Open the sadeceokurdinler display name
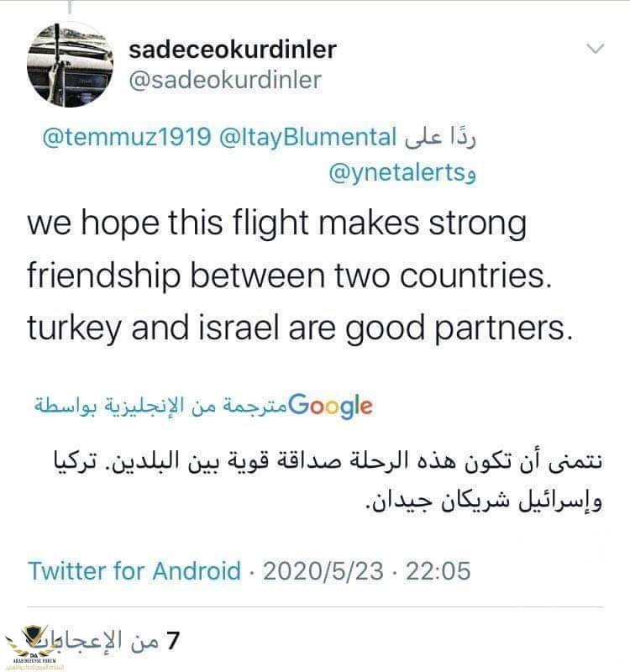The height and width of the screenshot is (672, 630). click(x=233, y=49)
